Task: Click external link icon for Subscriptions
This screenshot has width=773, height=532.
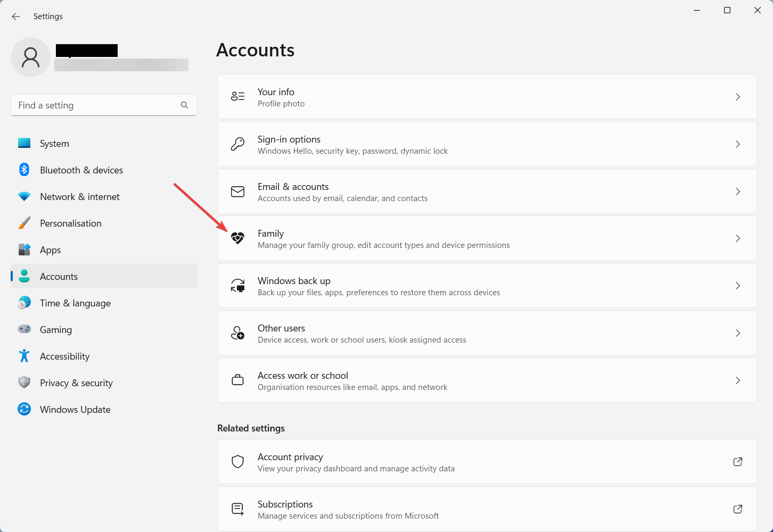Action: pyautogui.click(x=738, y=509)
